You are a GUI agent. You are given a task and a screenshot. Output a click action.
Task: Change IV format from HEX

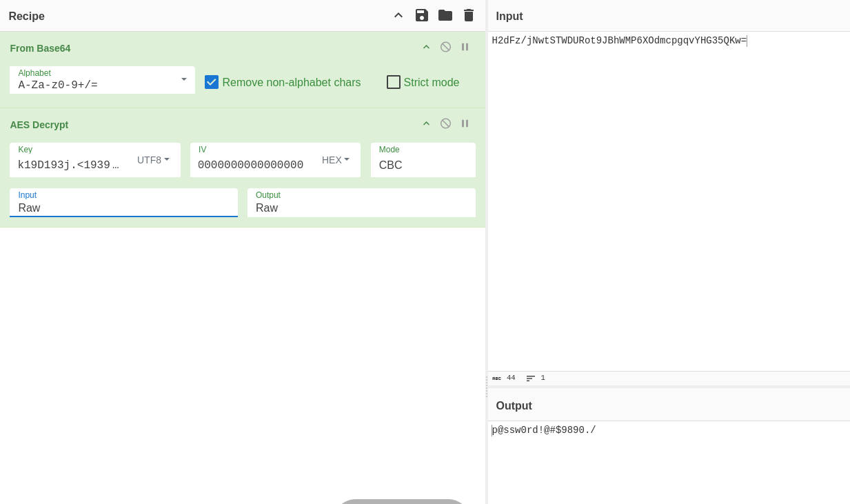[336, 160]
